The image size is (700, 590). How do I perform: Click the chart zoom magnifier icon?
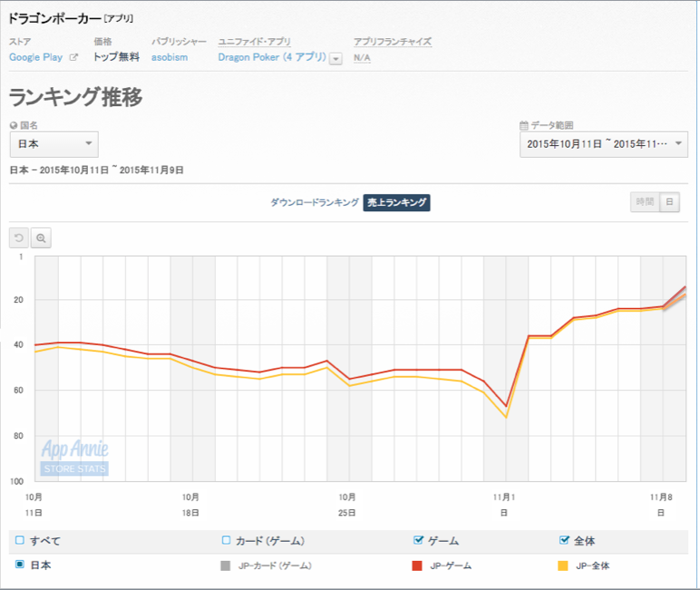pyautogui.click(x=41, y=237)
